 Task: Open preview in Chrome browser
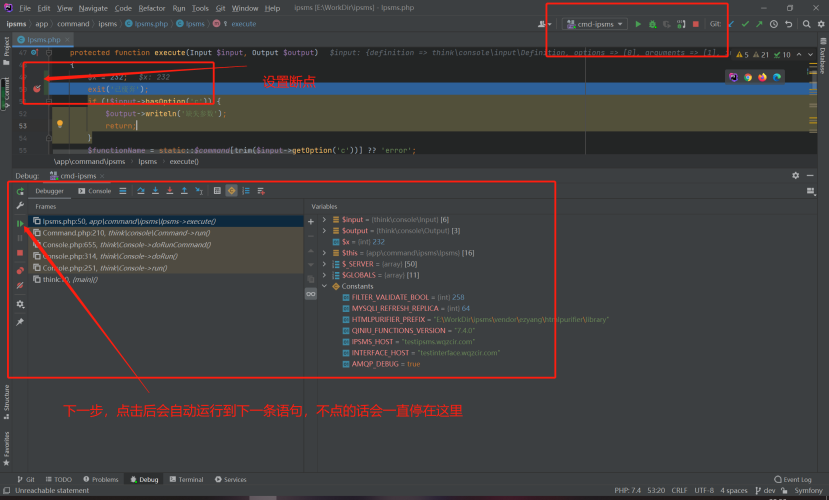click(x=748, y=77)
